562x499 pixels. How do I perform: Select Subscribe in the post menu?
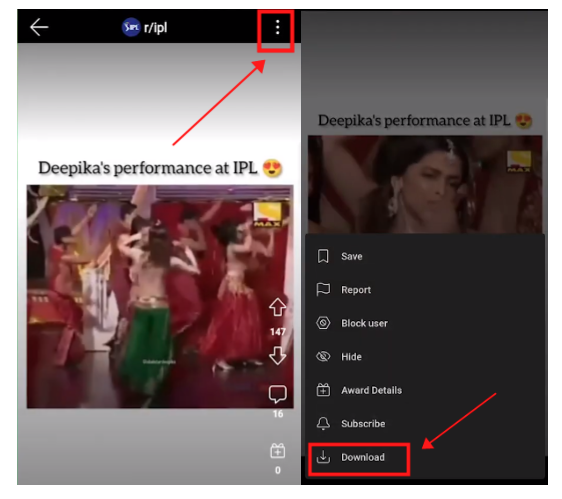pyautogui.click(x=425, y=424)
